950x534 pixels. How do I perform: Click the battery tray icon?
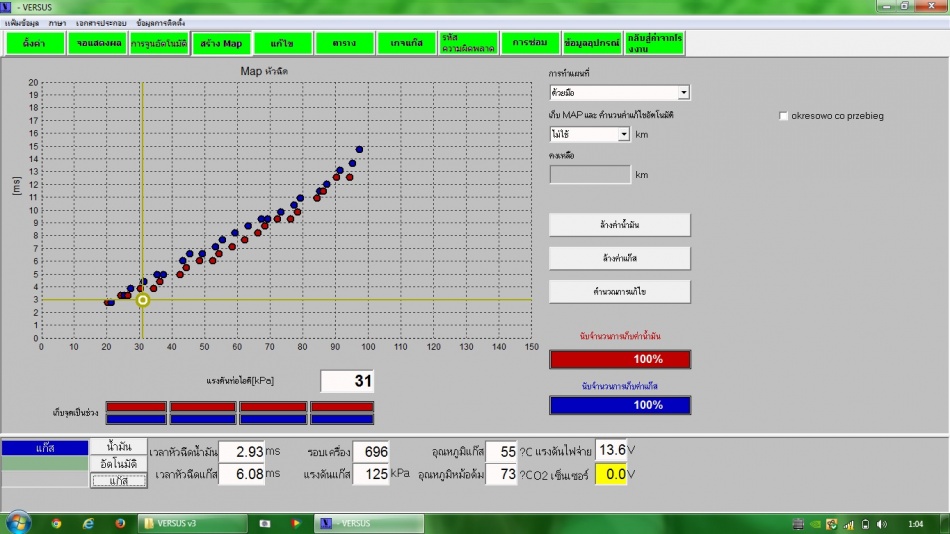865,524
